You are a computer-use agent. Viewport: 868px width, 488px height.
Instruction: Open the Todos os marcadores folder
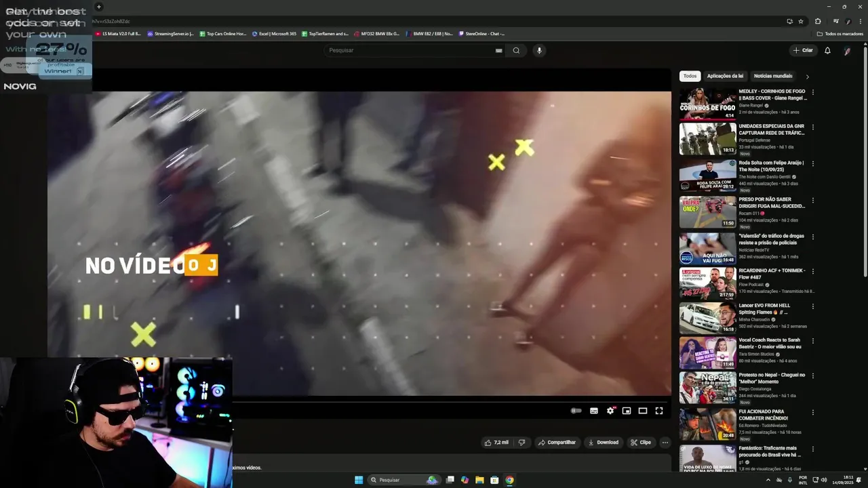point(840,33)
